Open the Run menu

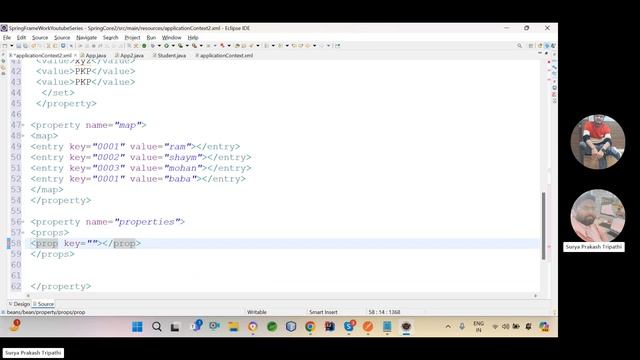pyautogui.click(x=151, y=38)
